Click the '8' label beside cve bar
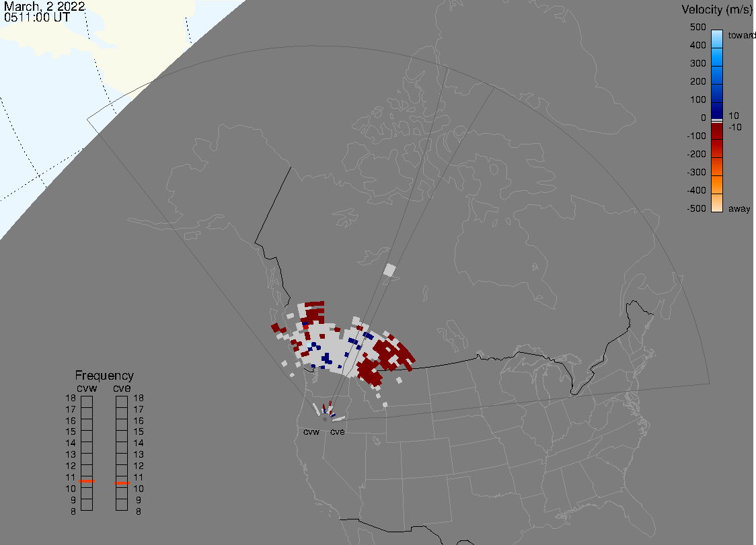Image resolution: width=756 pixels, height=545 pixels. 139,512
